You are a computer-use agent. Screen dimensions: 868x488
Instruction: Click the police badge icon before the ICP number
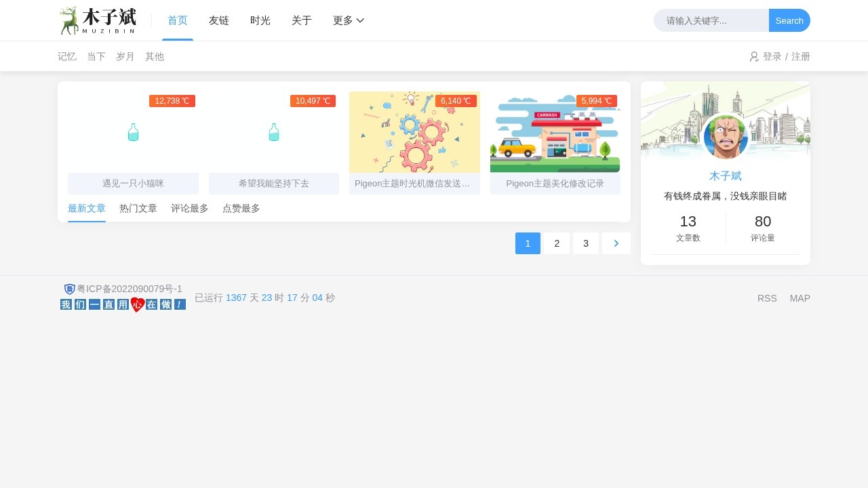[69, 289]
